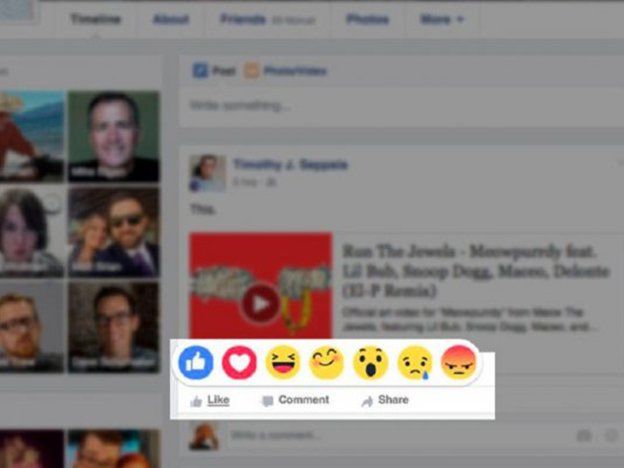
Task: Choose the crying Sad reaction emoji
Action: tap(414, 362)
